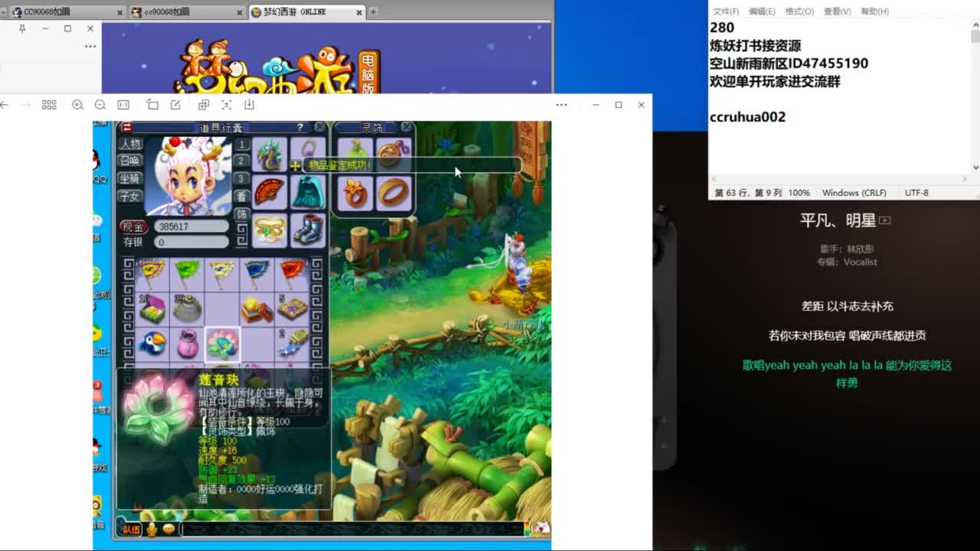Screen dimensions: 980x551
Task: Click the actual size (1:1) icon in viewer toolbar
Action: 123,105
